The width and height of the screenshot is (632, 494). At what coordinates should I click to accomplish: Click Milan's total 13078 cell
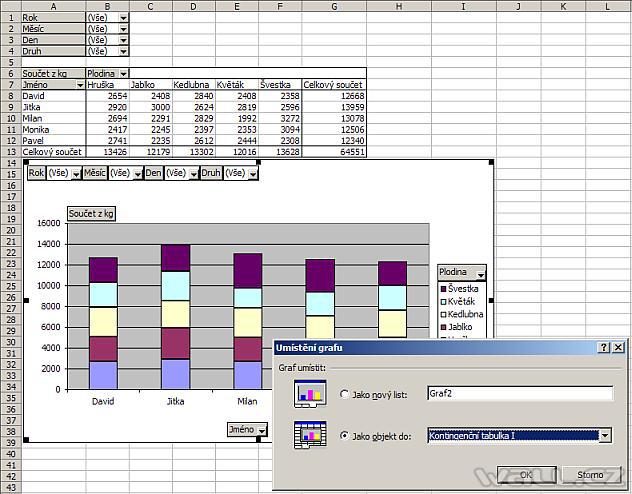click(x=334, y=118)
